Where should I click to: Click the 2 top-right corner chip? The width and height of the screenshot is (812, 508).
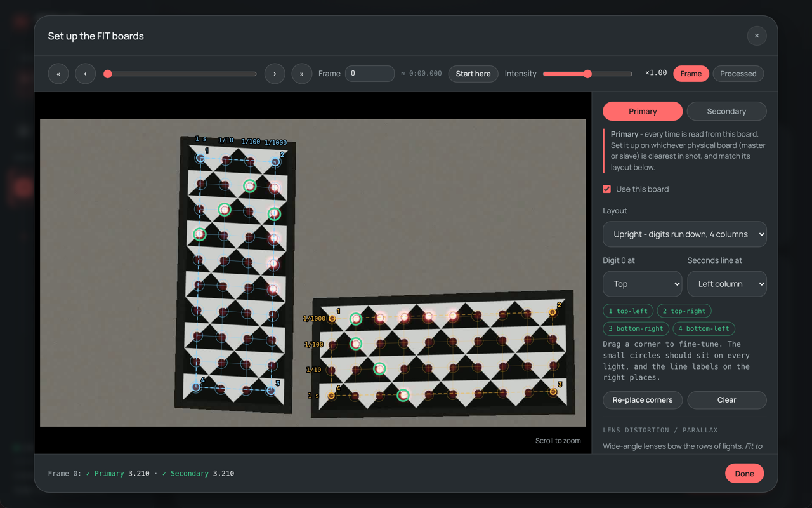point(684,311)
